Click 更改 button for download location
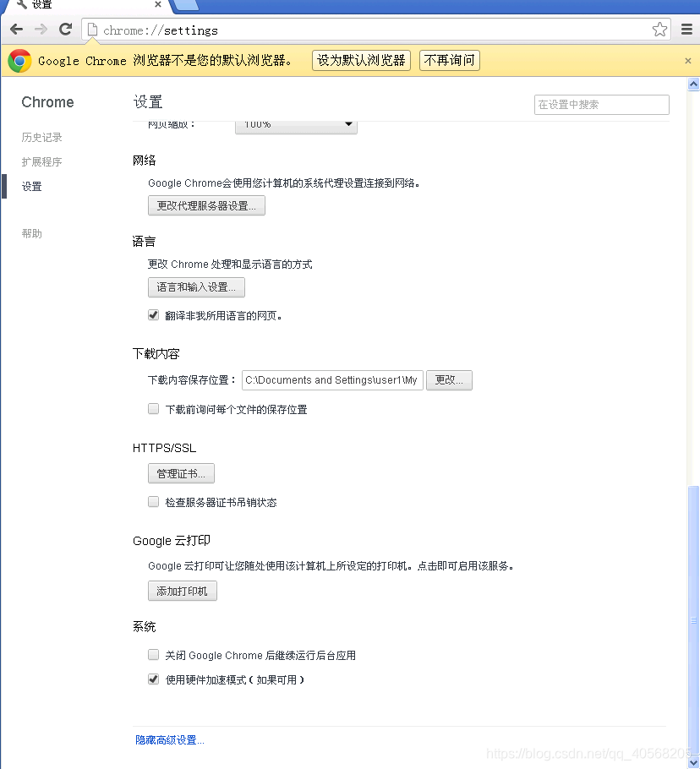The height and width of the screenshot is (769, 700). coord(449,380)
